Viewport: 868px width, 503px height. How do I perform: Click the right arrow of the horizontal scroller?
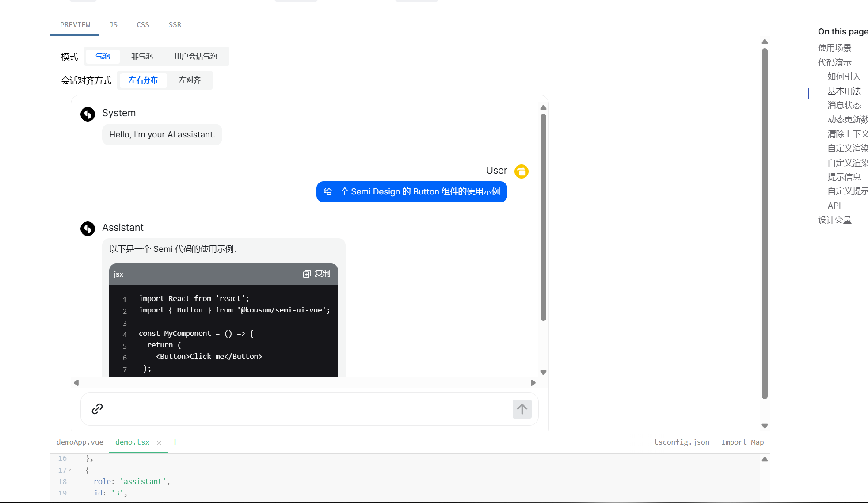[x=533, y=383]
